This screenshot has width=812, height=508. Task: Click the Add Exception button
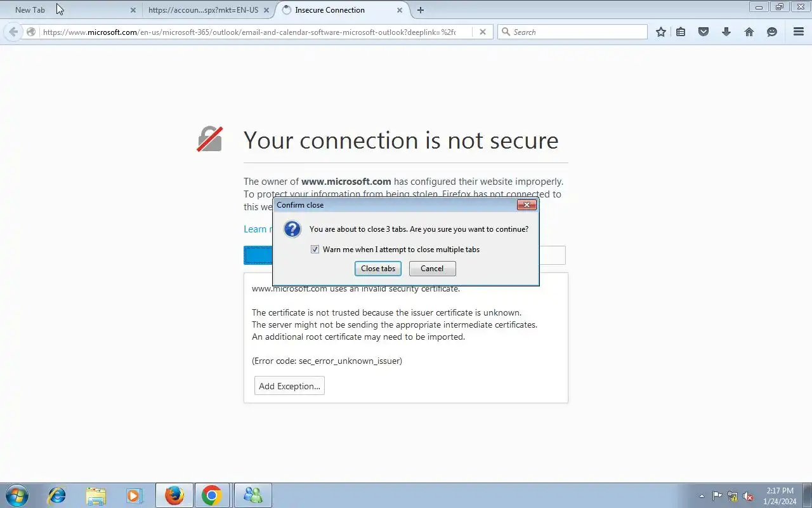[289, 386]
